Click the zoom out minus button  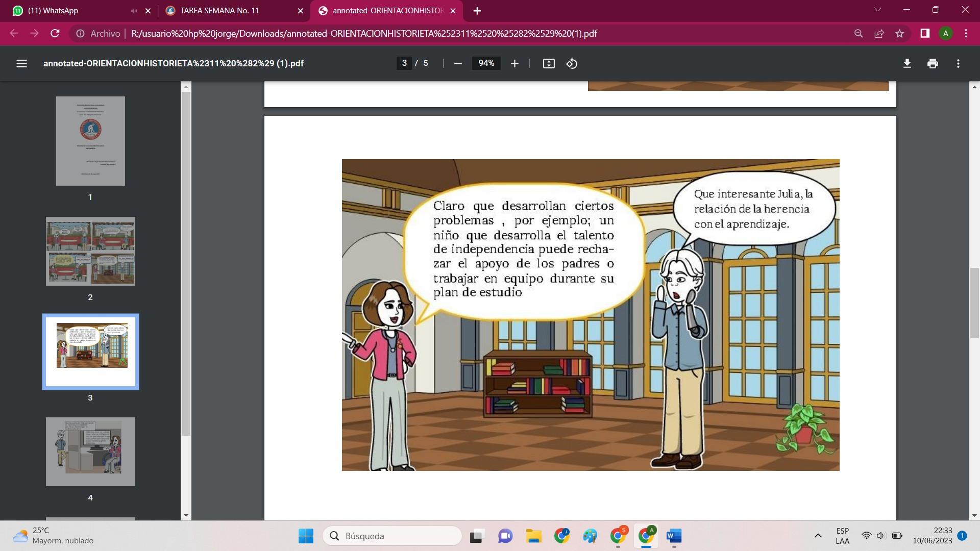(x=458, y=63)
